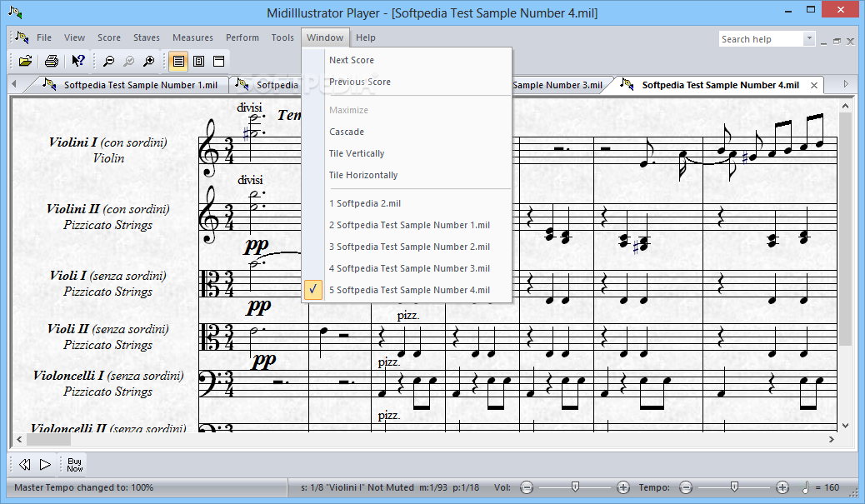Viewport: 865px width, 504px height.
Task: Expand the Search help dropdown arrow
Action: pyautogui.click(x=809, y=39)
